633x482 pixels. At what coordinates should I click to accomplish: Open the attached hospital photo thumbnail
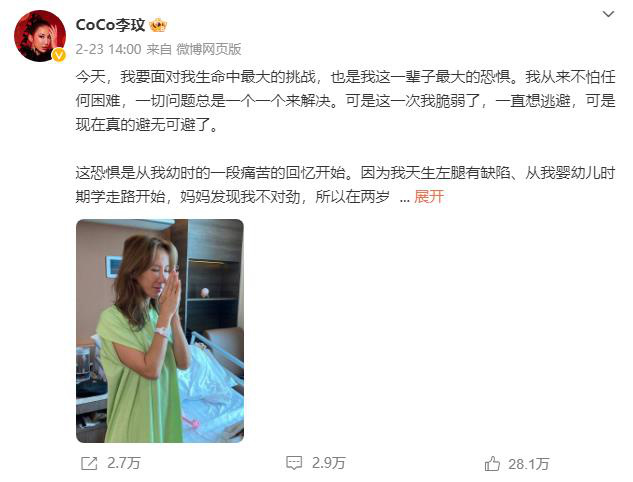[x=160, y=331]
